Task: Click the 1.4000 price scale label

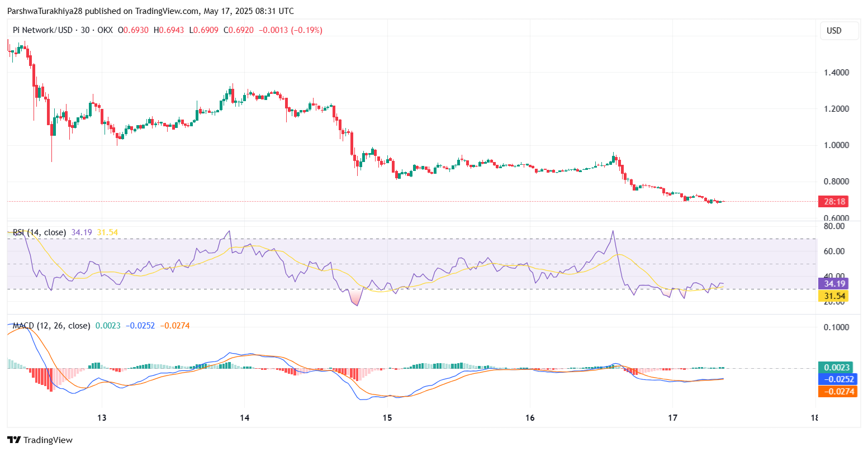Action: (x=836, y=73)
